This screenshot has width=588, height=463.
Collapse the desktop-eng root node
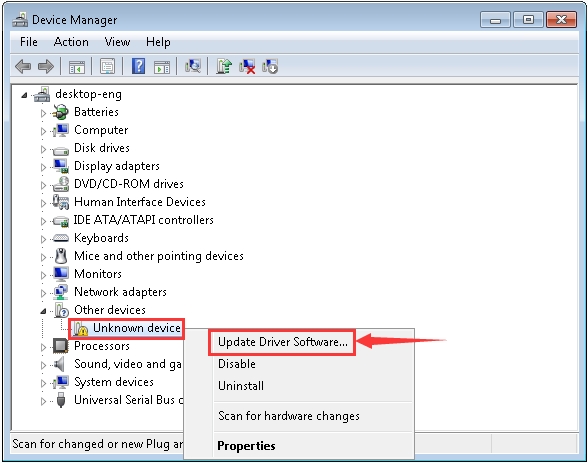click(24, 95)
